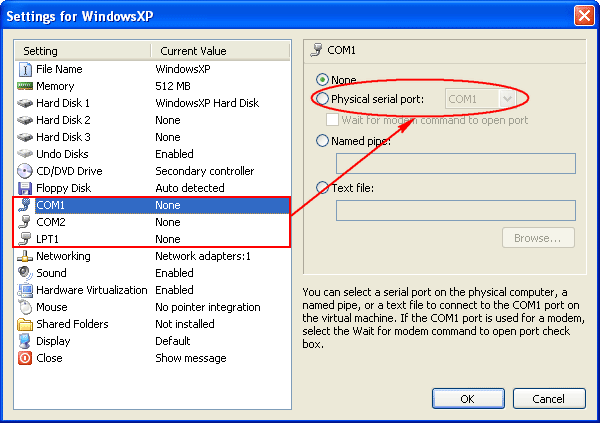The height and width of the screenshot is (423, 600).
Task: Select the Hard Disk 1 label
Action: 63,103
